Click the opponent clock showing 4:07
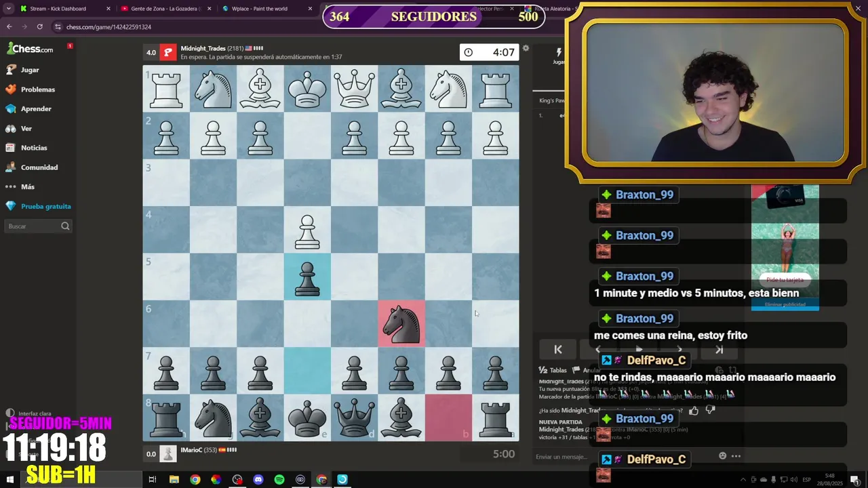Screen dimensions: 868x488 pos(489,52)
